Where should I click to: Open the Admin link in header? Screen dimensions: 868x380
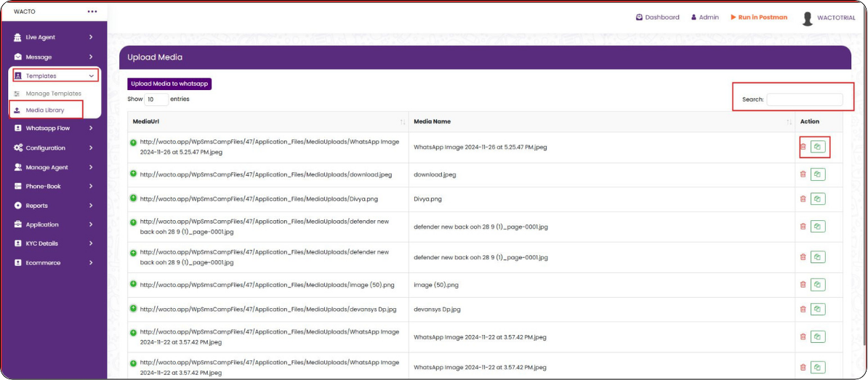tap(705, 17)
